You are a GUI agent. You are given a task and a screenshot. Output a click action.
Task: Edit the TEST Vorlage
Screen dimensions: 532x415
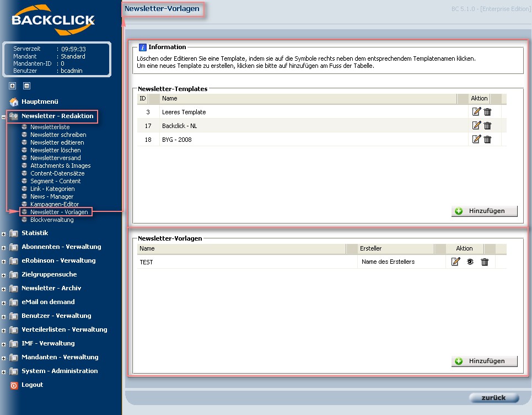pos(456,262)
